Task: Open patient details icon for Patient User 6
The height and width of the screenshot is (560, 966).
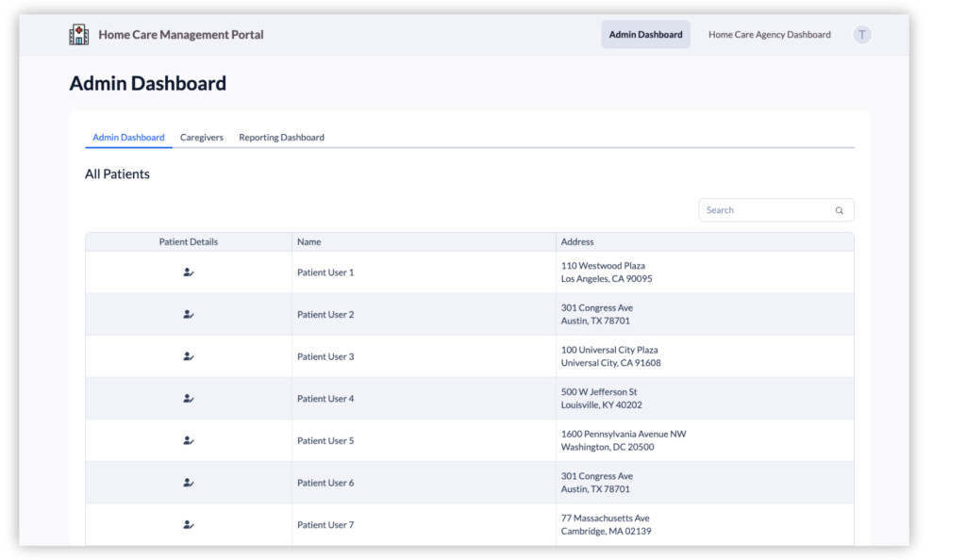Action: [189, 483]
